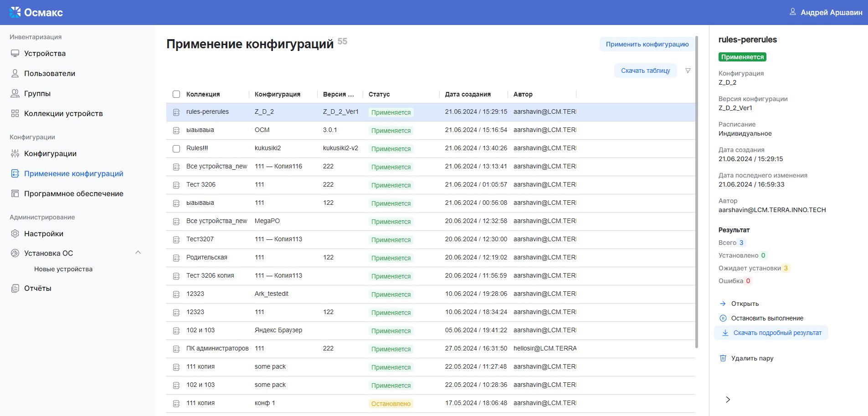Go to Программное обеспечение section
This screenshot has height=416, width=868.
click(x=73, y=193)
